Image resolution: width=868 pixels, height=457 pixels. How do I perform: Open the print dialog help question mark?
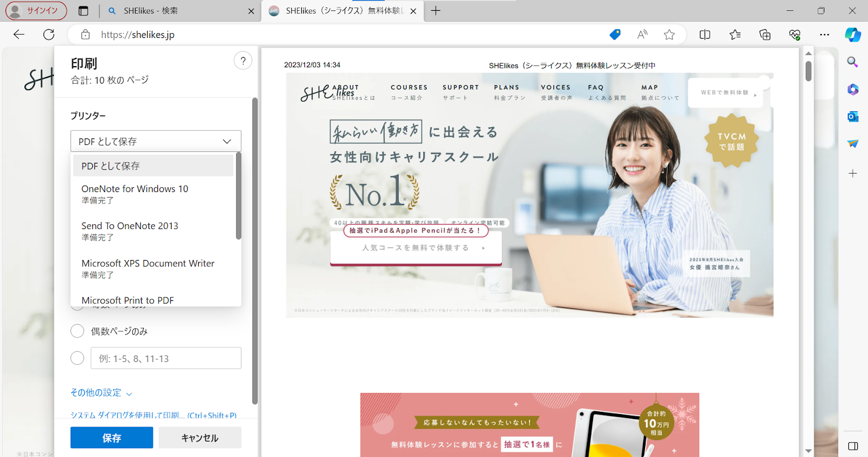tap(243, 61)
